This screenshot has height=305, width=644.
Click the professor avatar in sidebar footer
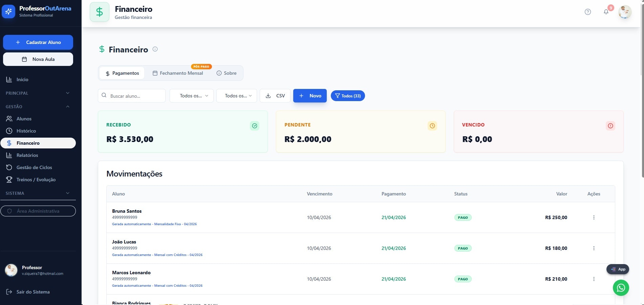[11, 270]
